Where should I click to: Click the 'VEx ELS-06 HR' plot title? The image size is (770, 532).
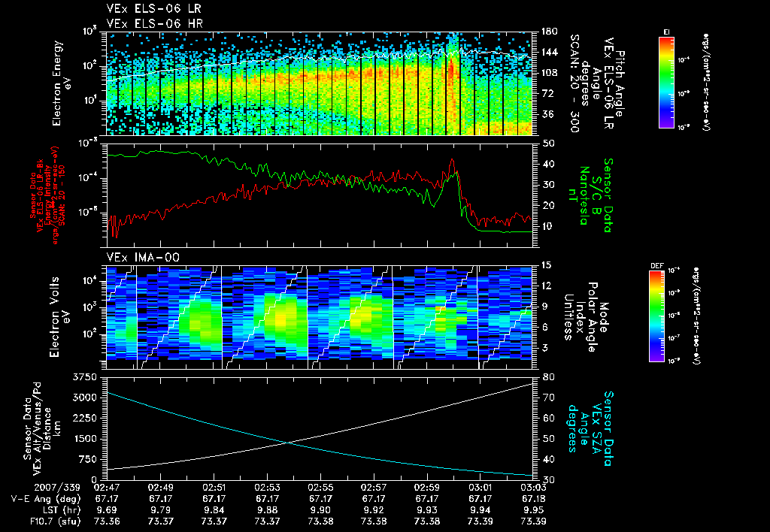point(155,23)
